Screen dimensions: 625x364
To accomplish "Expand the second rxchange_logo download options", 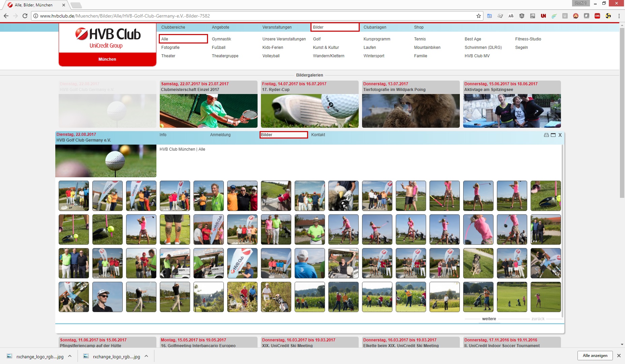I will tap(146, 356).
